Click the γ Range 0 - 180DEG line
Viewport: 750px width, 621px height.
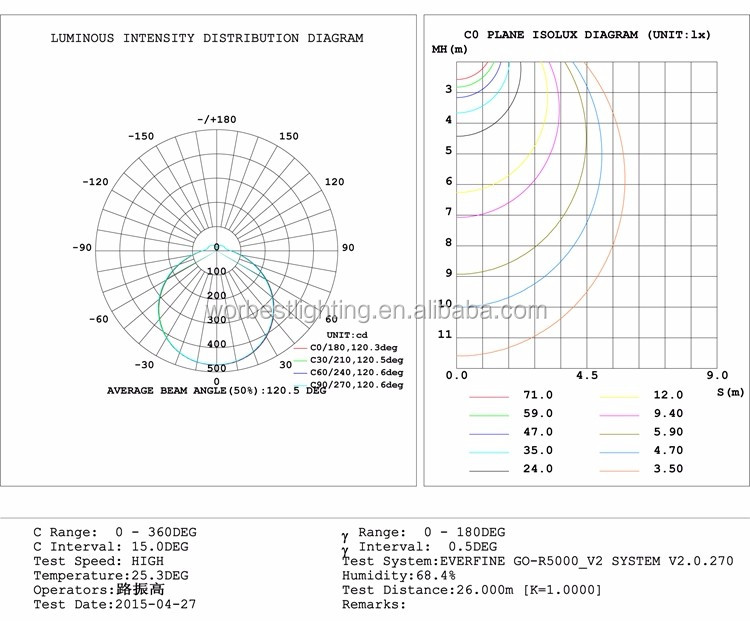click(x=424, y=532)
